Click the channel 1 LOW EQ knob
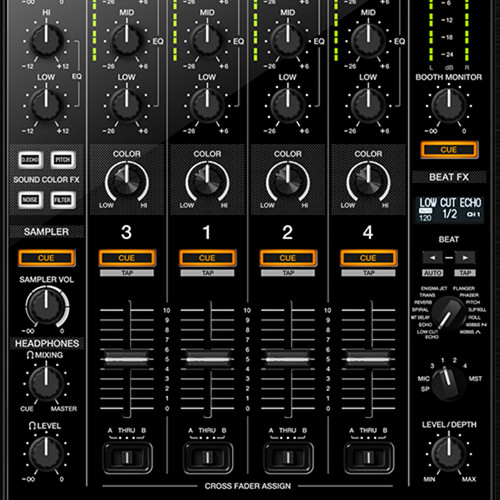Image resolution: width=500 pixels, height=500 pixels. click(207, 105)
